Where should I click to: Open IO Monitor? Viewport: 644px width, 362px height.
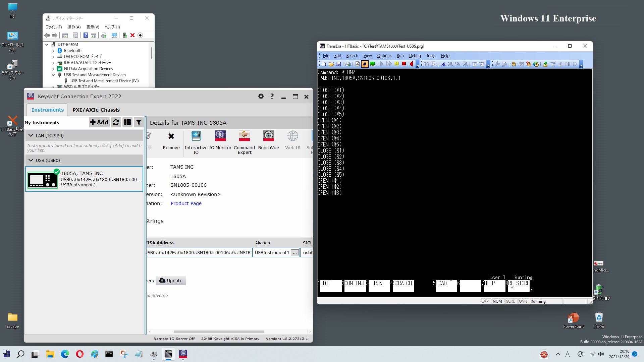220,141
